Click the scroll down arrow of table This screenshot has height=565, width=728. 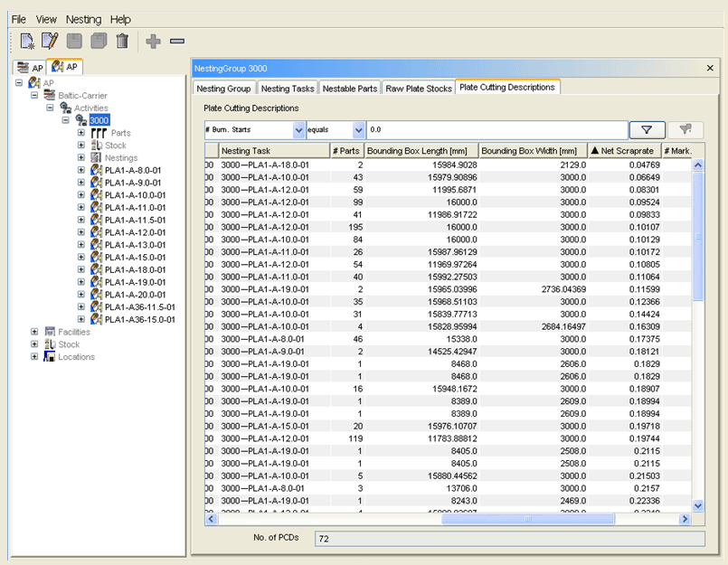pyautogui.click(x=698, y=505)
